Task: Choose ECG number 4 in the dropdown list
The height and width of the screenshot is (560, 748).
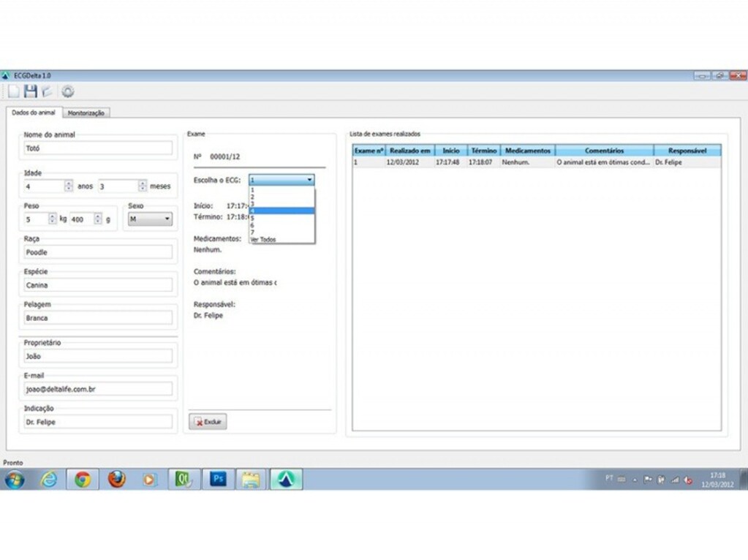Action: 282,211
